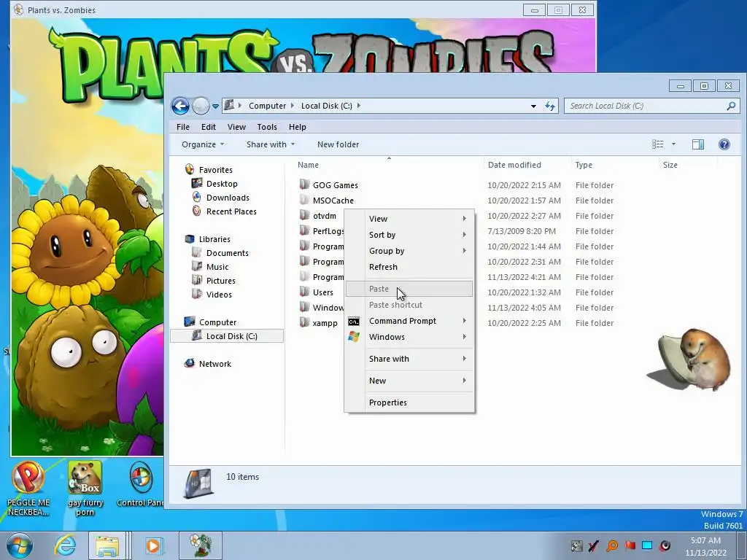Open Recent Places in Favorites
The width and height of the screenshot is (747, 560).
coord(231,211)
